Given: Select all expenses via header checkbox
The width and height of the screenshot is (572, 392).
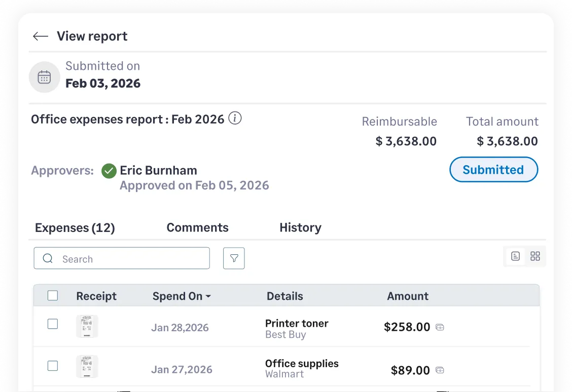Looking at the screenshot, I should pos(52,295).
